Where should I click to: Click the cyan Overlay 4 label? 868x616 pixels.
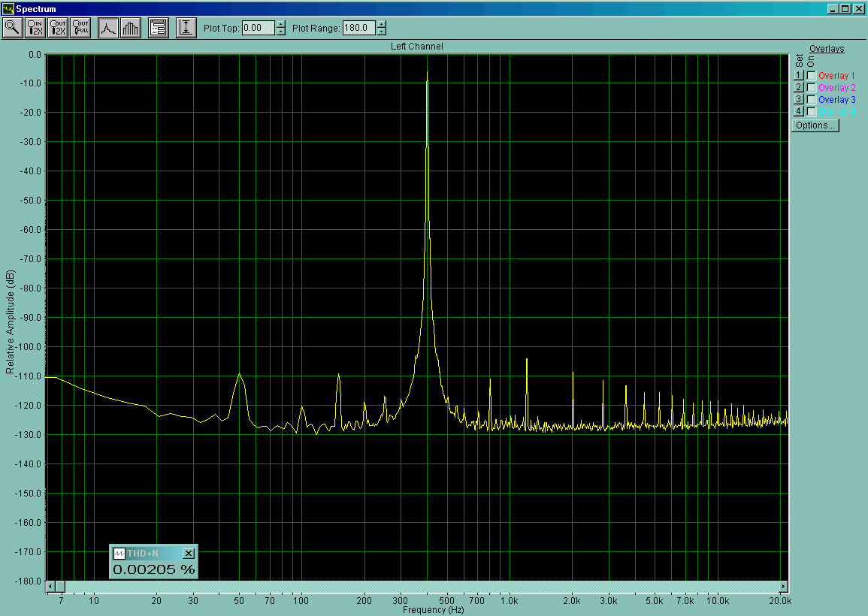point(837,112)
